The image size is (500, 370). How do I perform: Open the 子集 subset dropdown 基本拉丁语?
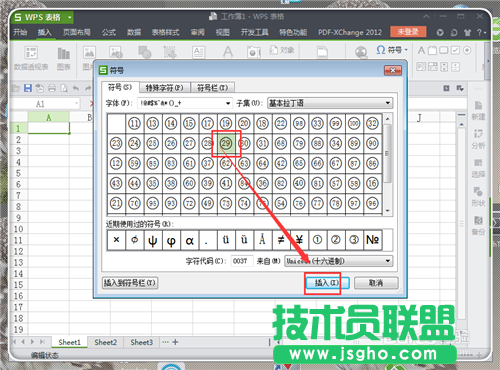pos(330,103)
